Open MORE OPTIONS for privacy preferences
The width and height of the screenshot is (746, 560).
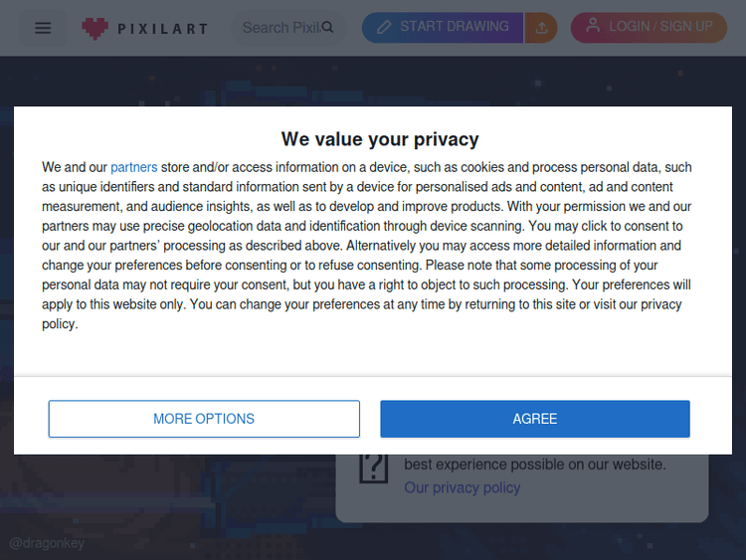(204, 419)
